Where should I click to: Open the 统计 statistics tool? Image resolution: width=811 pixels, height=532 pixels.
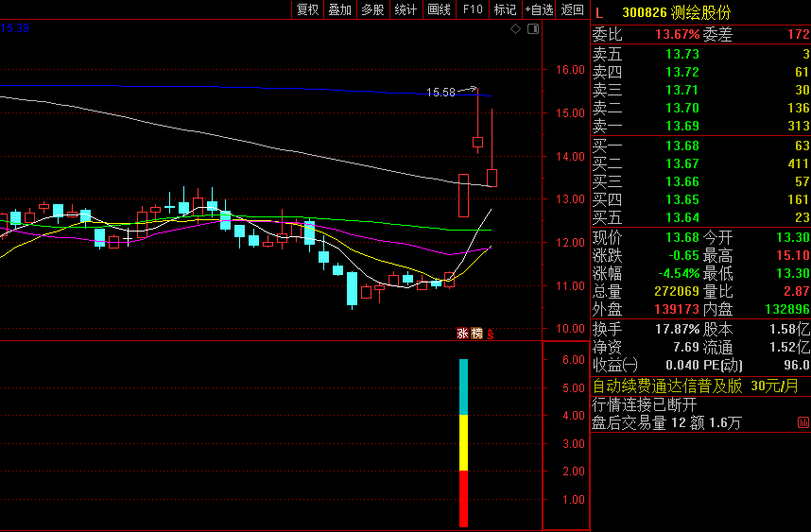click(x=406, y=9)
